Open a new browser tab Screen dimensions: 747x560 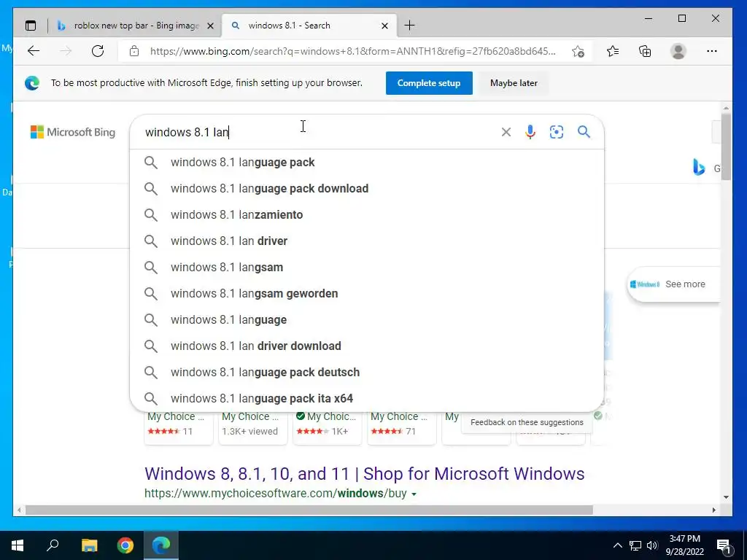tap(409, 26)
